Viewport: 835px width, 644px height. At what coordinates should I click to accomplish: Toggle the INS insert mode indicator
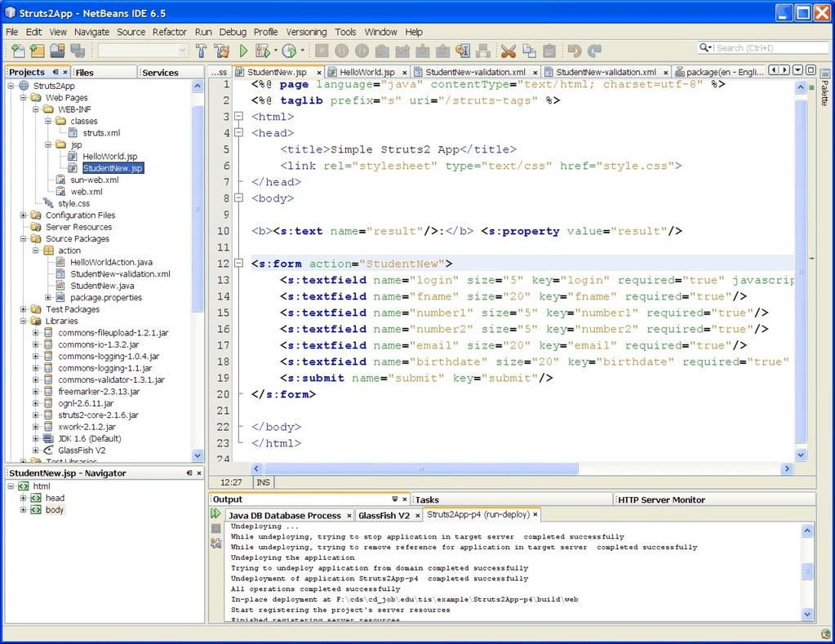263,482
